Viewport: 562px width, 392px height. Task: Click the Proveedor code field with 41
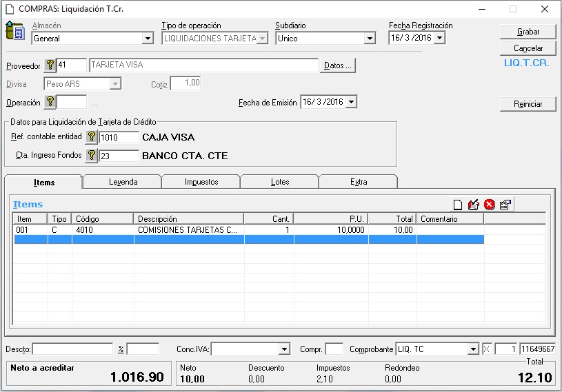(72, 65)
